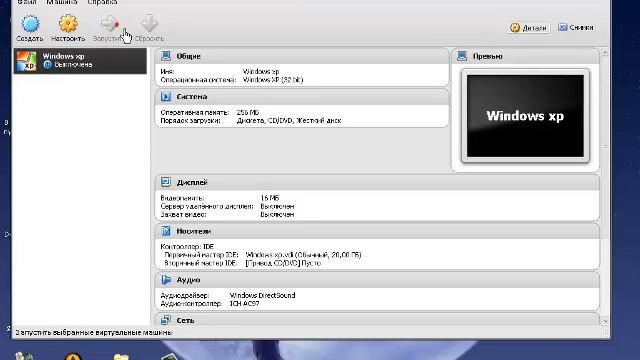Click the Выключена power state icon

point(48,64)
